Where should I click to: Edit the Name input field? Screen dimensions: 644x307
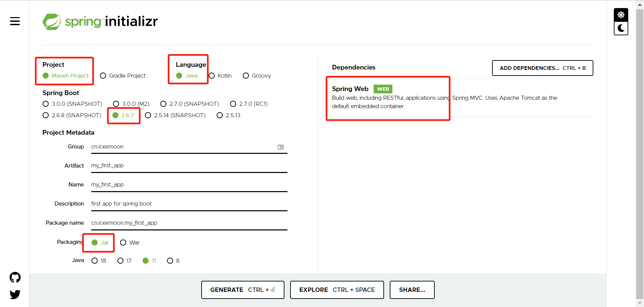(x=189, y=185)
